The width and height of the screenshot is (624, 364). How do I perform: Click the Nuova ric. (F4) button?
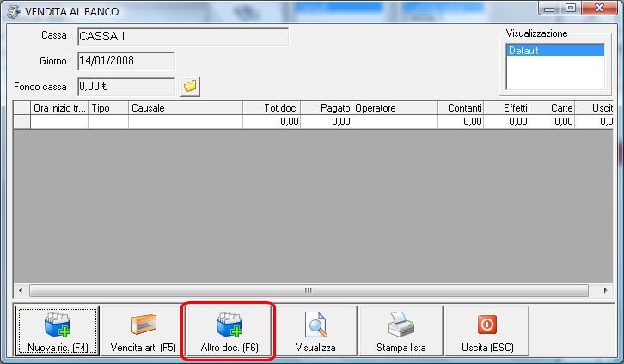click(58, 331)
